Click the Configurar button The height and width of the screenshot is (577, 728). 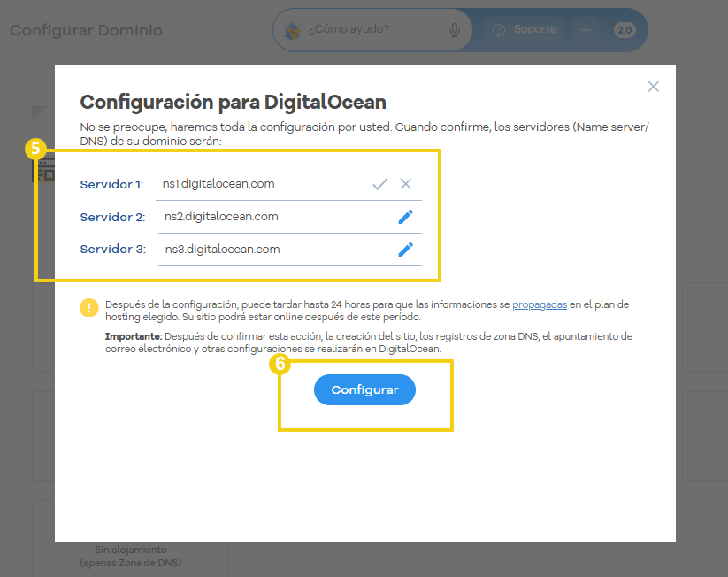pyautogui.click(x=364, y=389)
